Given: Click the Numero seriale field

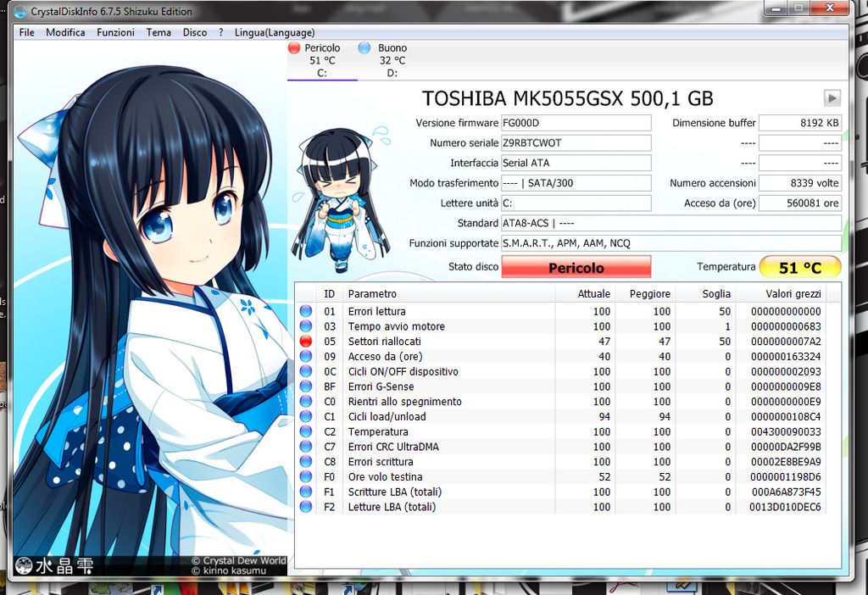Looking at the screenshot, I should (x=576, y=143).
